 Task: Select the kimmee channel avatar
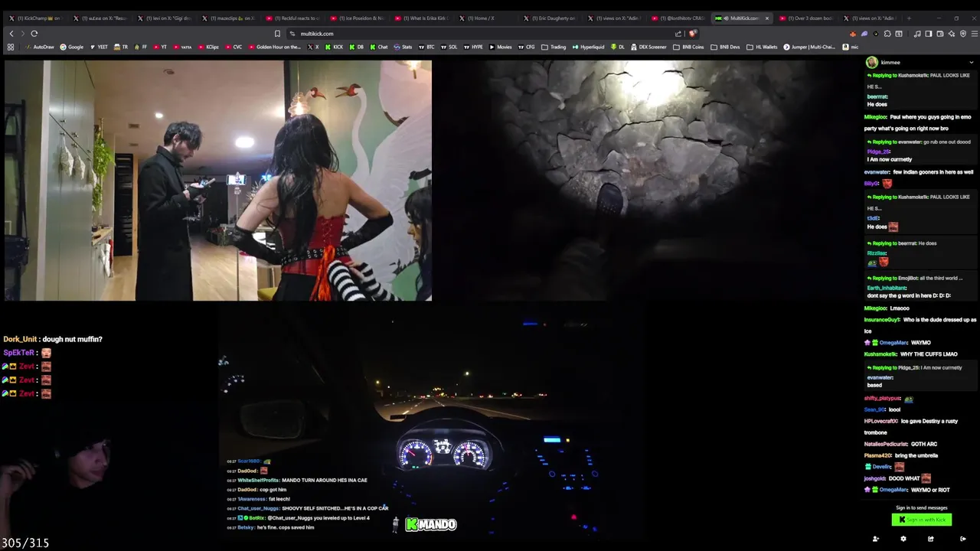[x=872, y=62]
